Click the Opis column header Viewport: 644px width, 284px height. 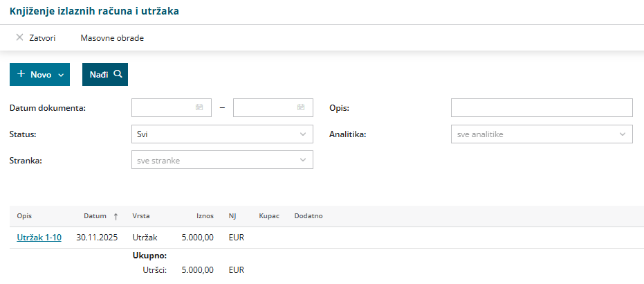click(24, 216)
